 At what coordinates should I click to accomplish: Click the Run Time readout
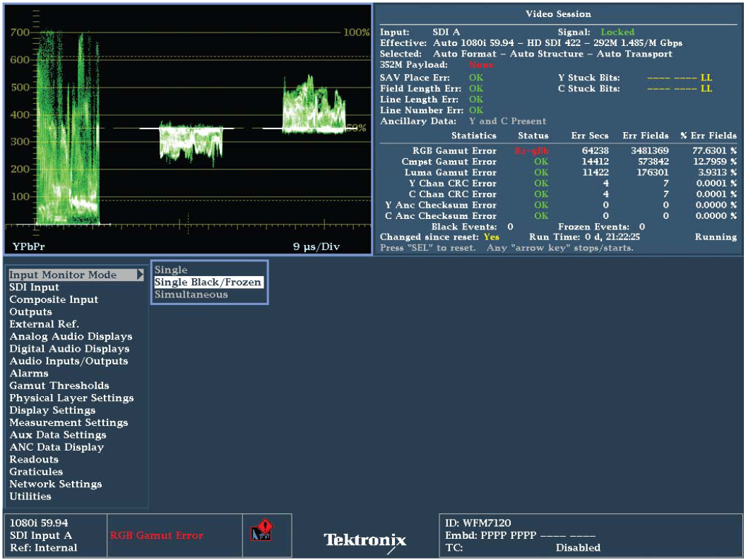click(585, 237)
